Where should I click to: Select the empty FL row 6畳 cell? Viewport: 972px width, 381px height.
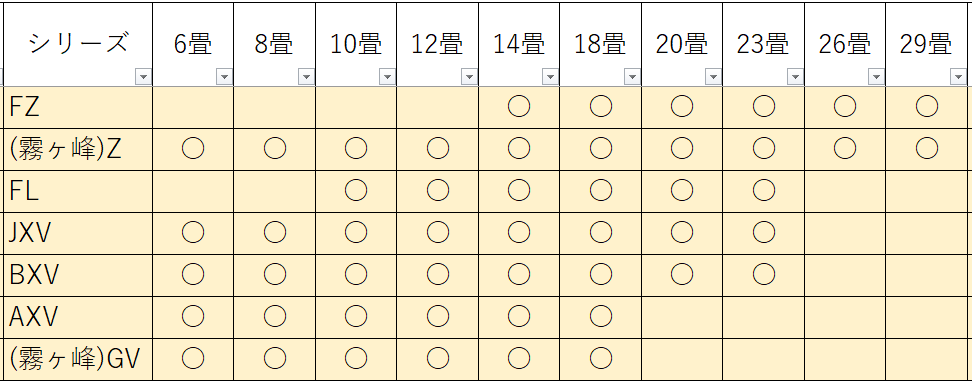pos(193,191)
